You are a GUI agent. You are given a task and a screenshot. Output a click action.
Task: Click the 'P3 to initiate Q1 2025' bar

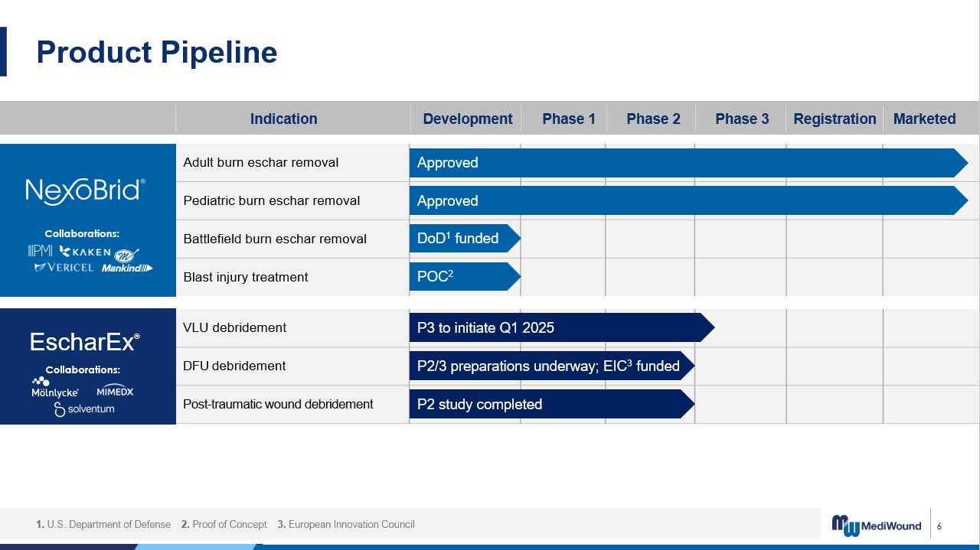(562, 327)
